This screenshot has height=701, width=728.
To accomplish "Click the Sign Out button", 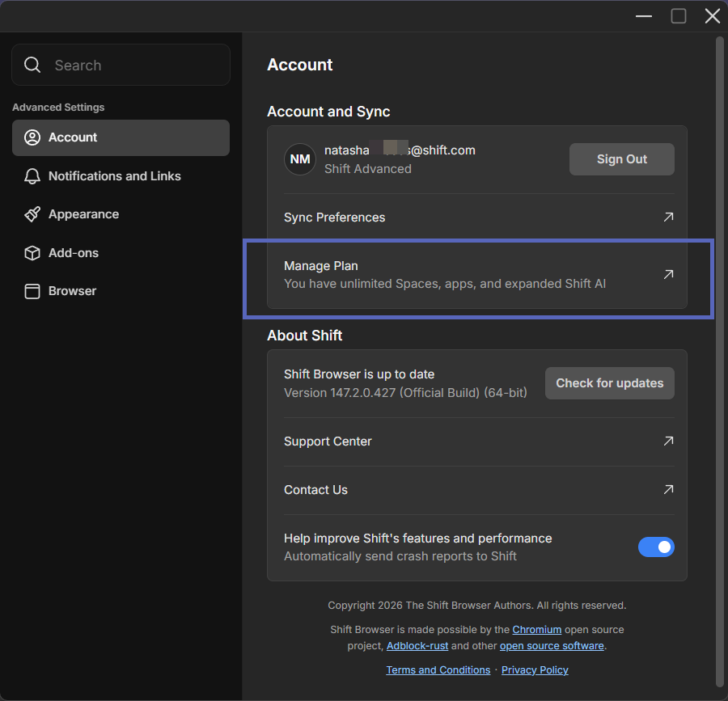I will tap(622, 159).
